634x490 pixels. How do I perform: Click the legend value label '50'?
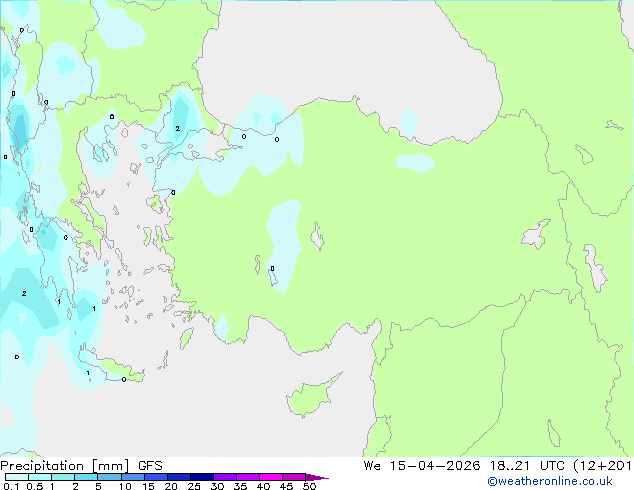(x=309, y=486)
